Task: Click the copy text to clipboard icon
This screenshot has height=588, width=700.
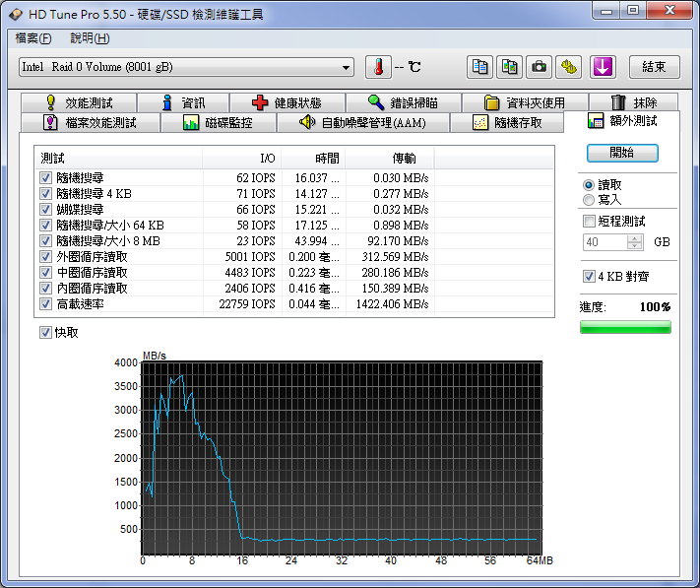Action: (479, 67)
